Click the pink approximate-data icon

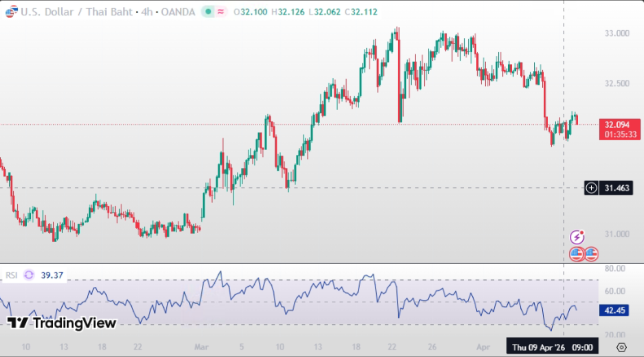pos(221,12)
